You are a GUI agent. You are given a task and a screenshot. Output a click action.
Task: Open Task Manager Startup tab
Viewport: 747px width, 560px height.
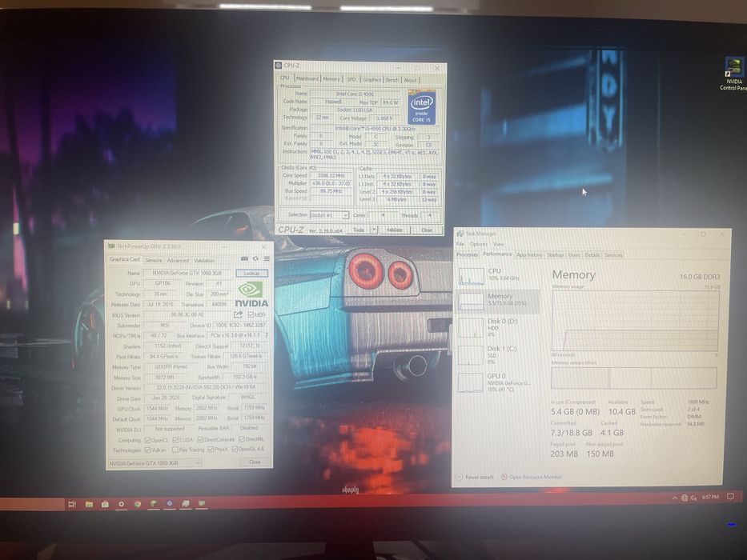pyautogui.click(x=555, y=254)
